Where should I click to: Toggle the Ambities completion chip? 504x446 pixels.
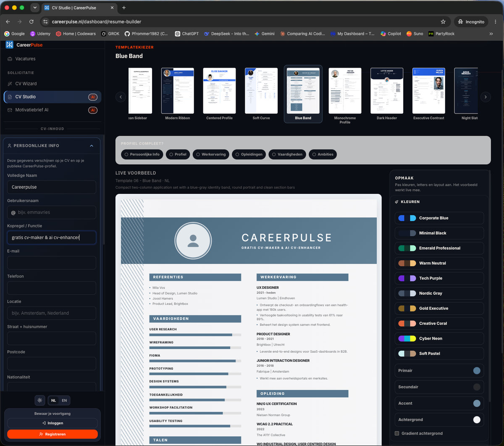(x=323, y=154)
